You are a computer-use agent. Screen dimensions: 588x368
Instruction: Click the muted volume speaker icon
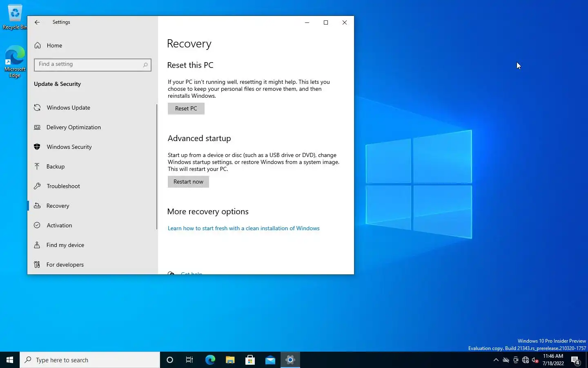point(535,360)
